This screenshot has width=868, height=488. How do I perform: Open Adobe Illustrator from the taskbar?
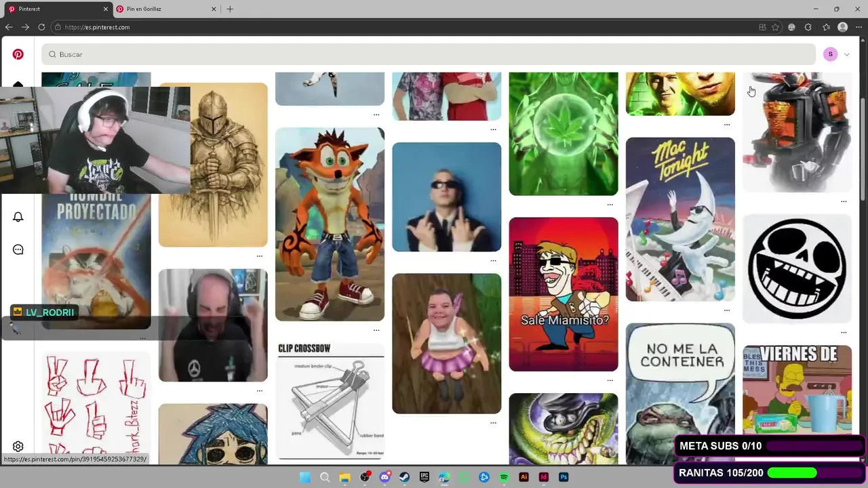(524, 477)
